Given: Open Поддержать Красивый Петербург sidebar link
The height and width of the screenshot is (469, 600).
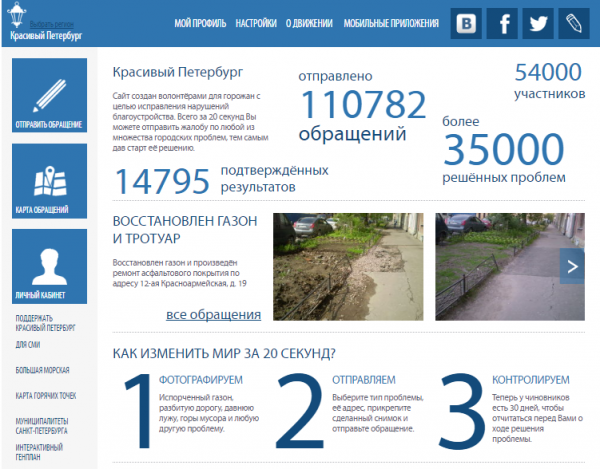Looking at the screenshot, I should (x=45, y=323).
